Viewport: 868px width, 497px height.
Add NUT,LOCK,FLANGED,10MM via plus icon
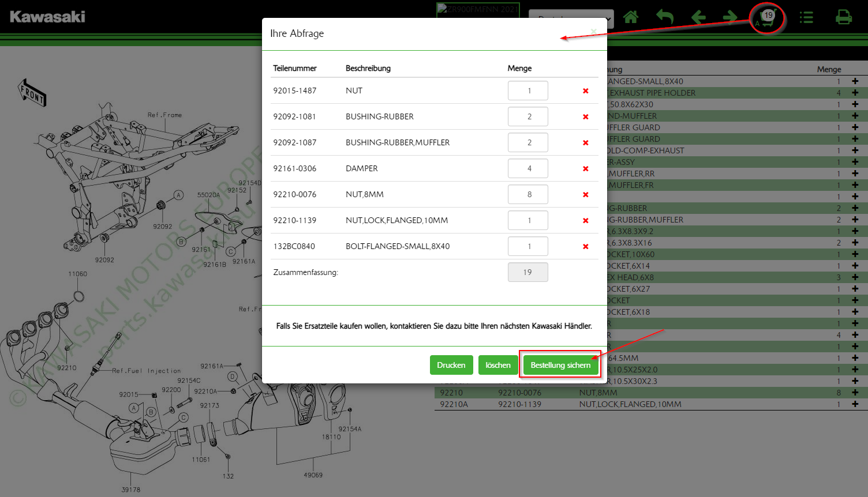855,404
